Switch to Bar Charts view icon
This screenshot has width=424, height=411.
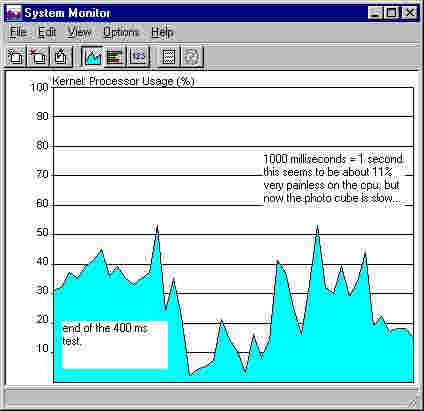(x=115, y=56)
